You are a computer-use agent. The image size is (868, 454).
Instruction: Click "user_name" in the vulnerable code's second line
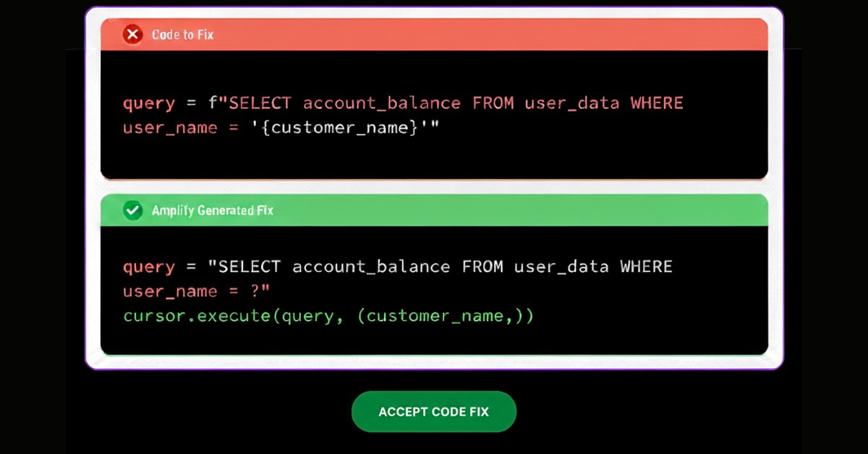coord(170,128)
